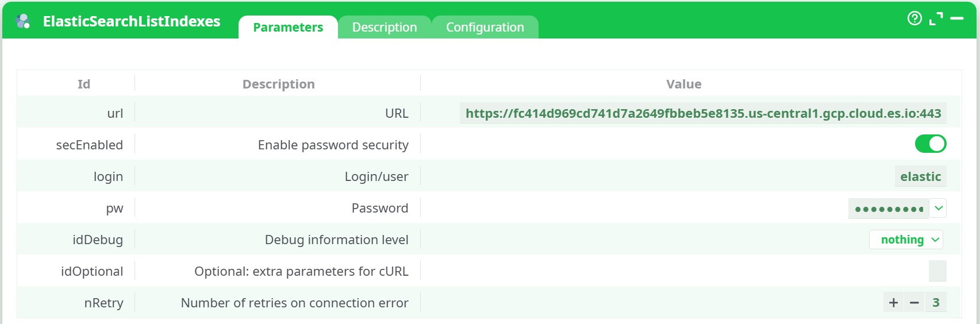Screen dimensions: 980x324
Task: Click the Value column header
Action: (x=683, y=84)
